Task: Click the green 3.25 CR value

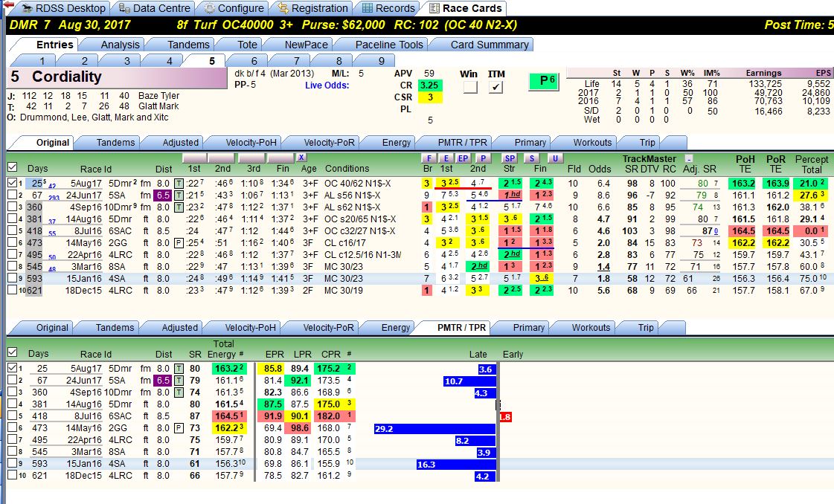Action: point(430,85)
